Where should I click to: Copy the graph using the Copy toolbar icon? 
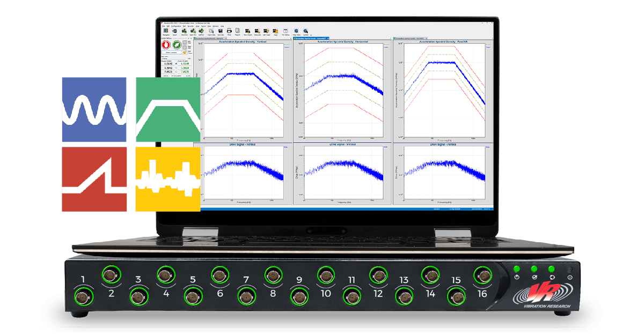pos(275,30)
